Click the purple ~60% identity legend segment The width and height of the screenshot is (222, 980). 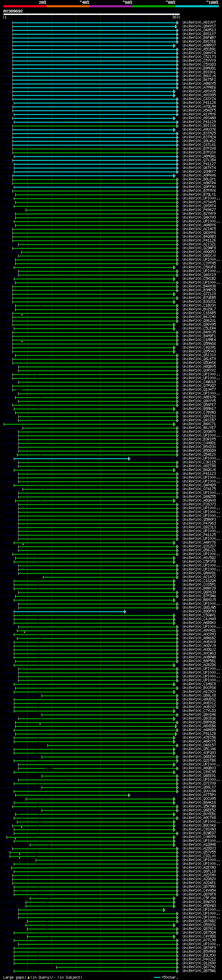pyautogui.click(x=111, y=6)
